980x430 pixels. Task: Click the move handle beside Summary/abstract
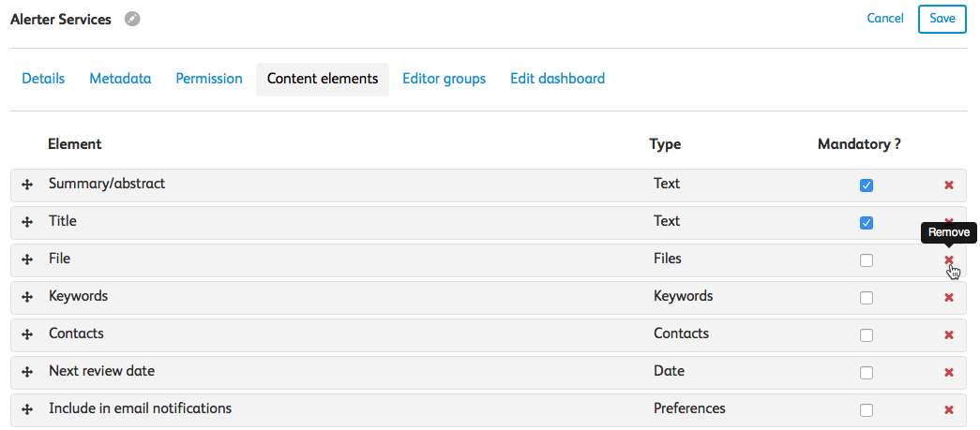[x=27, y=185]
